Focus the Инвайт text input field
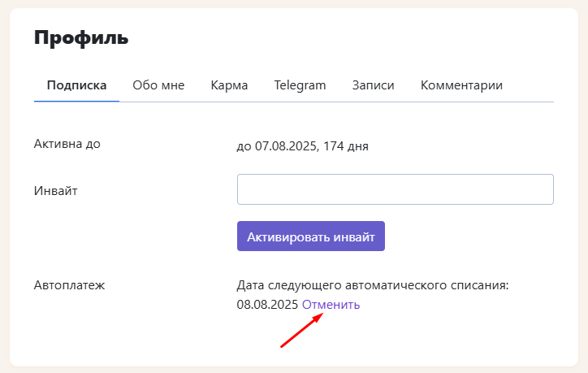Image resolution: width=588 pixels, height=373 pixels. pyautogui.click(x=395, y=189)
